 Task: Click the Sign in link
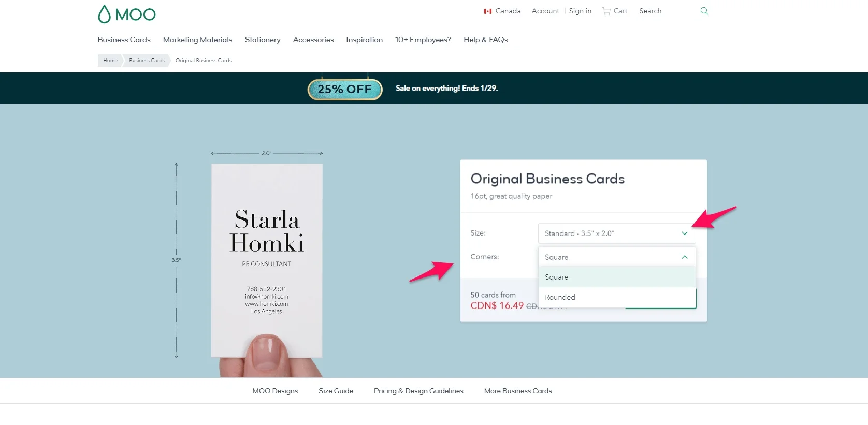580,11
